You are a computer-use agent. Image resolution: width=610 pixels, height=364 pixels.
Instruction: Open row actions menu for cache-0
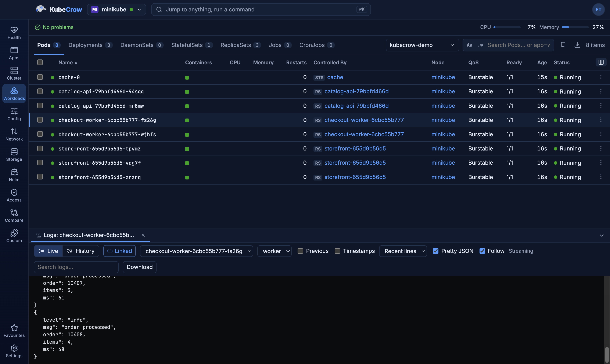[601, 77]
